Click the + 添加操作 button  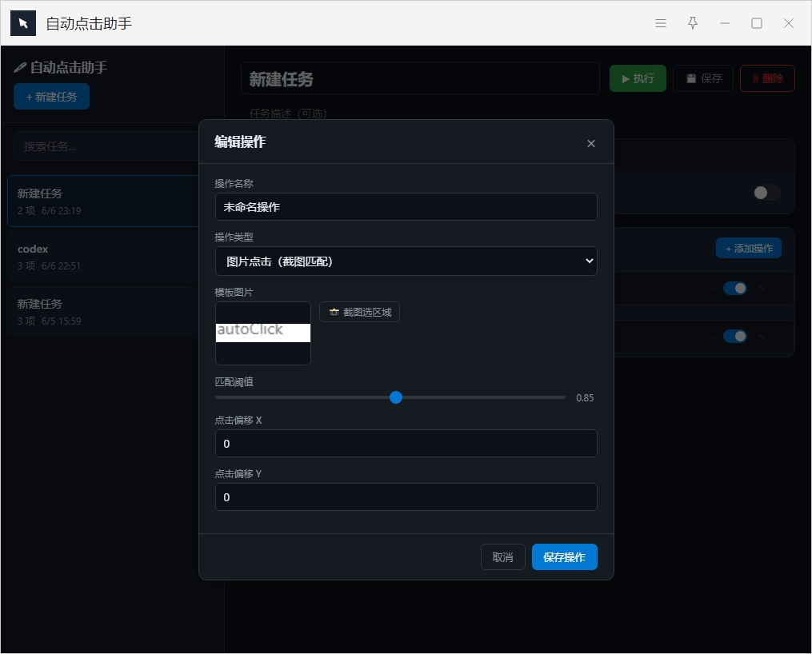(x=749, y=249)
